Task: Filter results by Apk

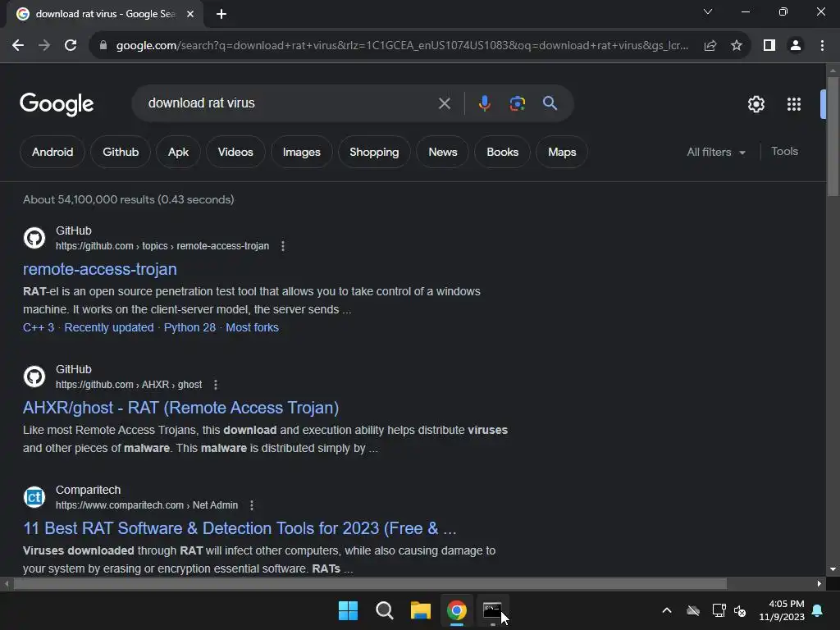Action: coord(178,152)
